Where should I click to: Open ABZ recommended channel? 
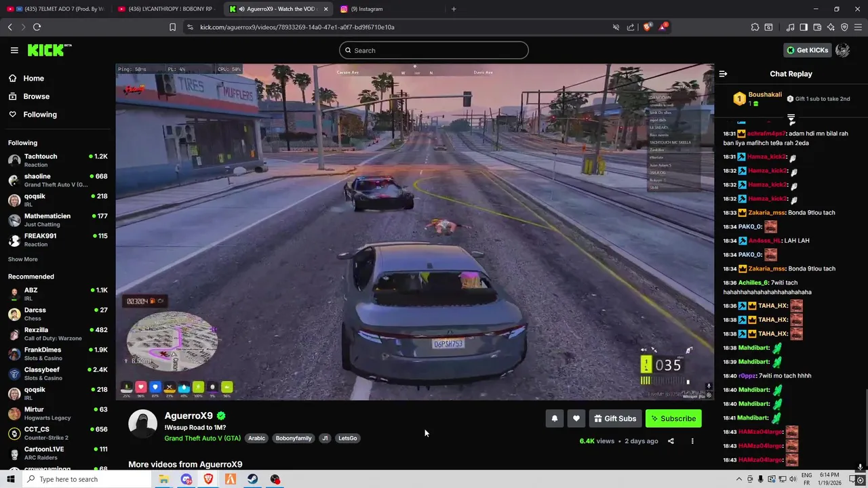[58, 293]
